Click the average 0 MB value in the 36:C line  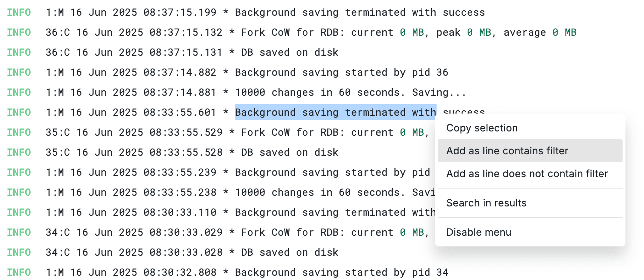click(x=564, y=32)
